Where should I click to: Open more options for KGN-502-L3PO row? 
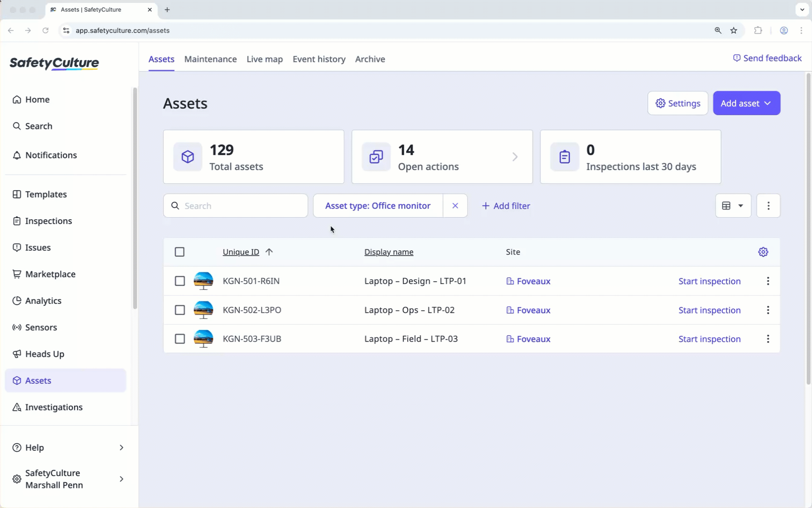tap(768, 310)
